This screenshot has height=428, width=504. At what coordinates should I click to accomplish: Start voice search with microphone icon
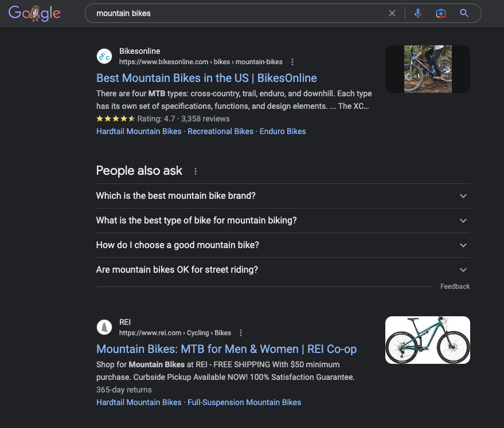click(417, 13)
